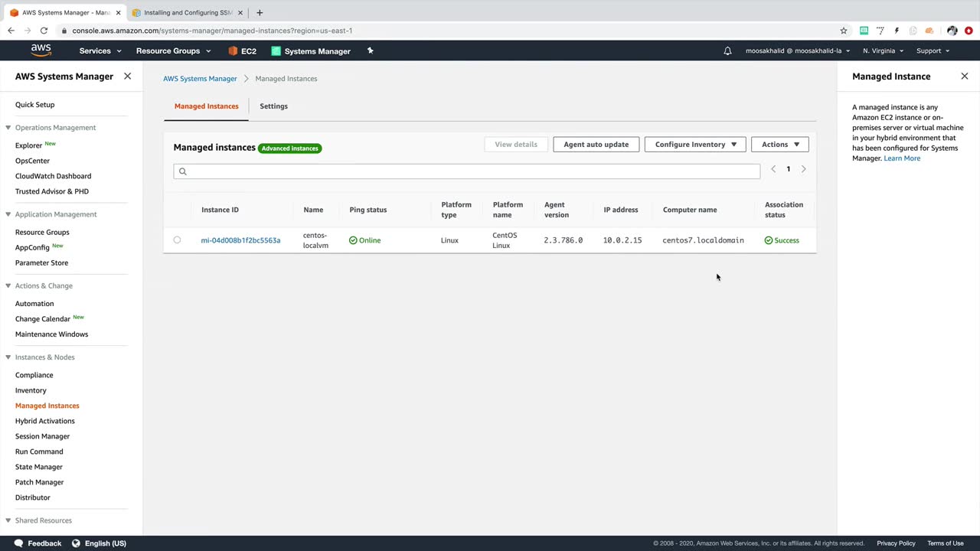Close the Installing and Configuring SSM tab
The width and height of the screenshot is (980, 551).
240,13
